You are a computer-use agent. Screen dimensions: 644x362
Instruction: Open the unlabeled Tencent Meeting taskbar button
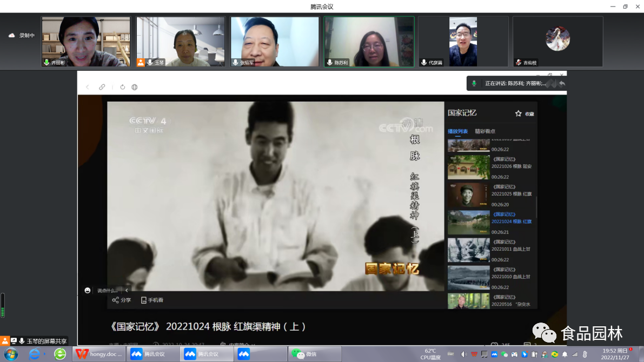pyautogui.click(x=261, y=354)
